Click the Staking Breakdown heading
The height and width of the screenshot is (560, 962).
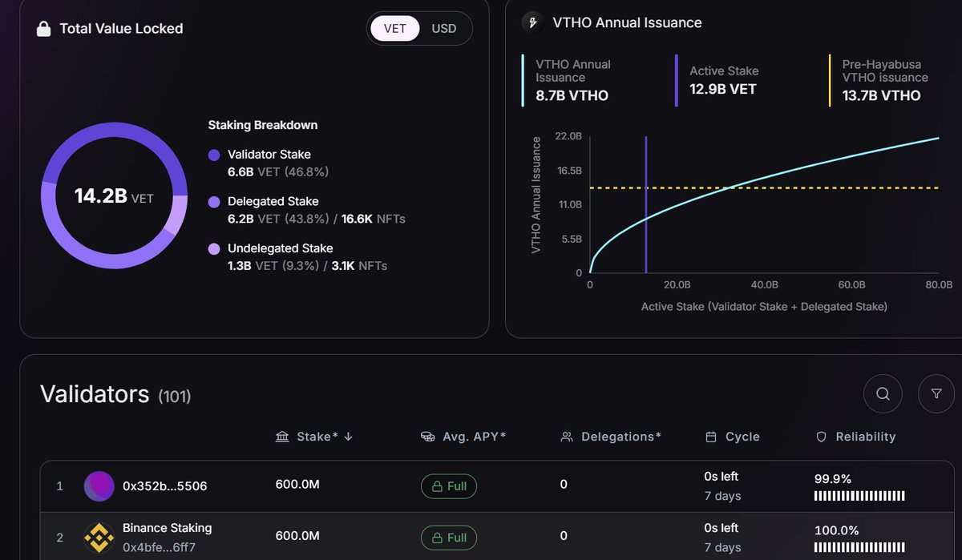tap(263, 125)
